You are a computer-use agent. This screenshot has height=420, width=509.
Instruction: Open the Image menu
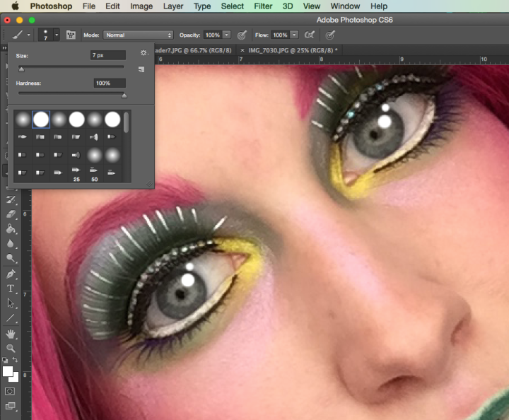pyautogui.click(x=141, y=6)
